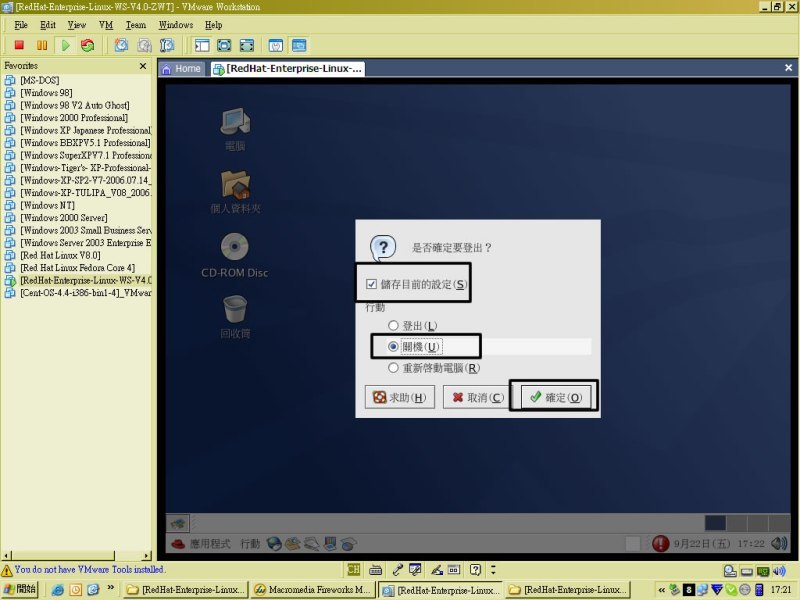Click the Quick Switch toolbar icon
Image resolution: width=800 pixels, height=600 pixels.
coord(224,45)
